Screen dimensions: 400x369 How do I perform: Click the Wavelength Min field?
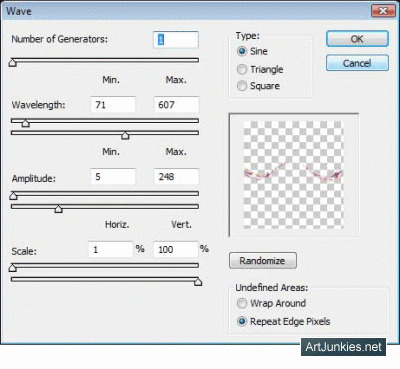[113, 105]
